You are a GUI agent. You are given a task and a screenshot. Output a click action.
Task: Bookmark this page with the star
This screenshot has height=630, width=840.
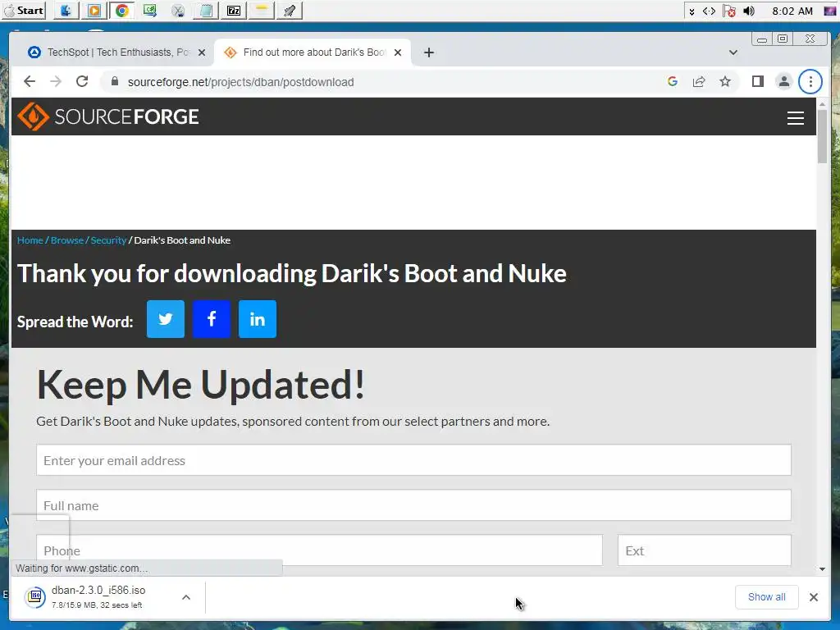[x=725, y=81]
